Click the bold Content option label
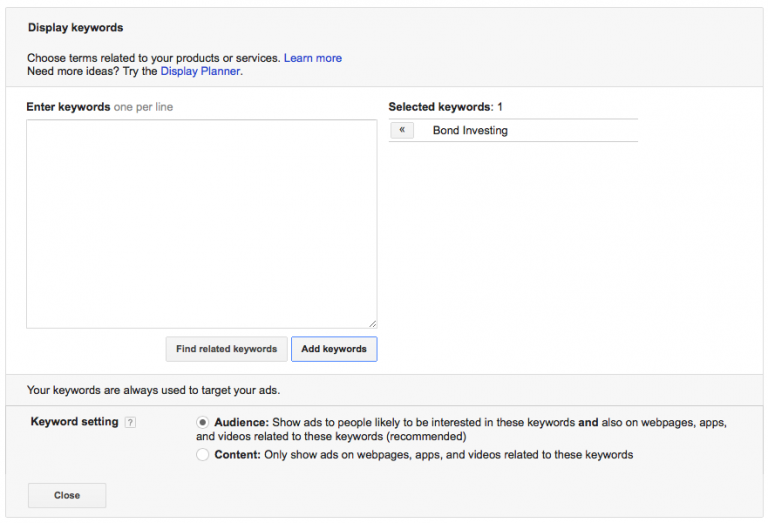The height and width of the screenshot is (523, 768). [x=238, y=455]
